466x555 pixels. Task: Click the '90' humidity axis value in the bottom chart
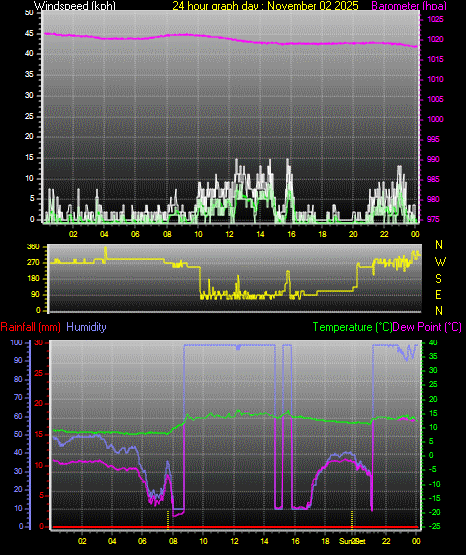tap(18, 360)
